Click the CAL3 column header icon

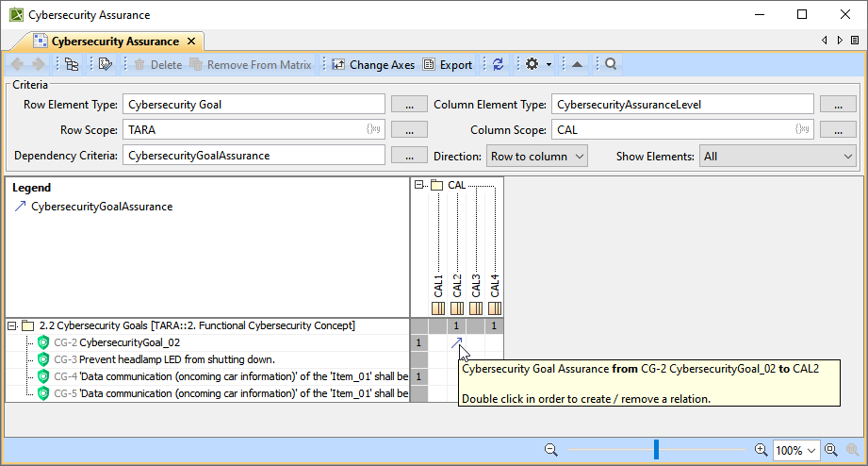coord(476,308)
